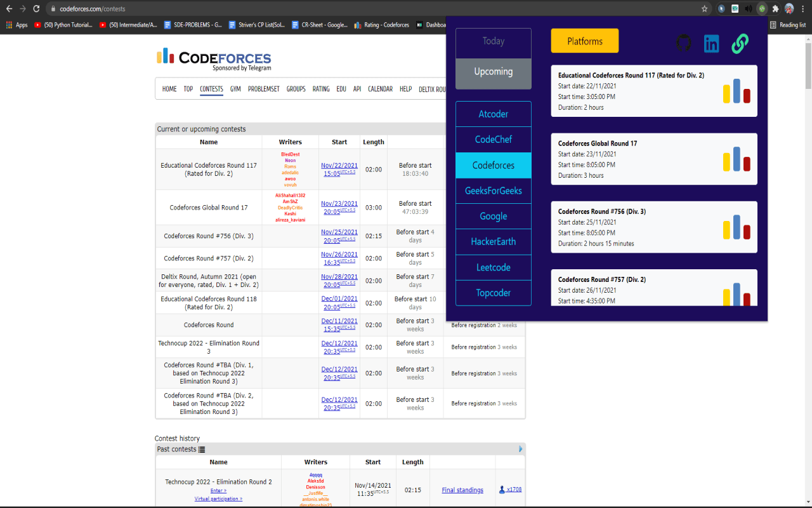Bookmark this page with the star
This screenshot has width=812, height=508.
704,9
